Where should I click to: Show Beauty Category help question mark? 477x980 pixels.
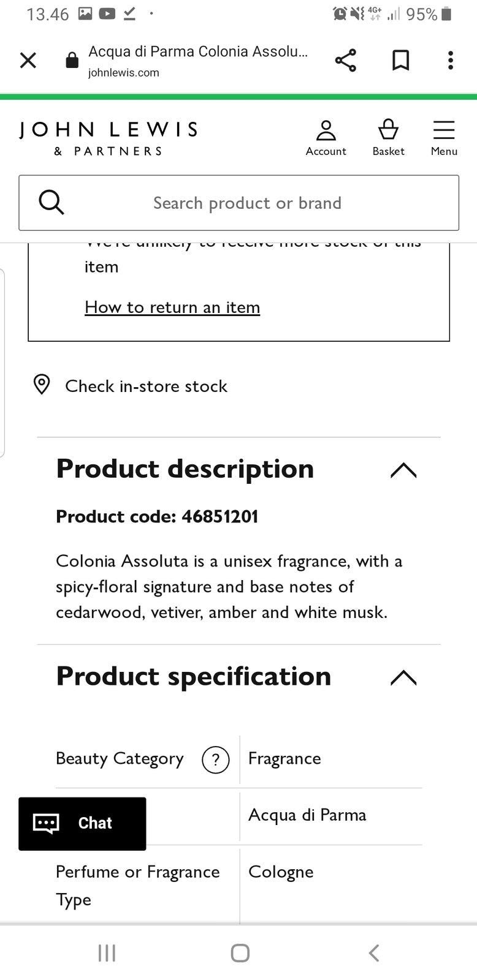click(215, 759)
